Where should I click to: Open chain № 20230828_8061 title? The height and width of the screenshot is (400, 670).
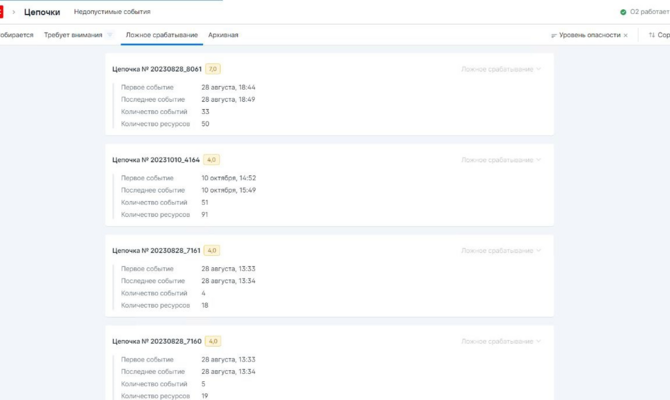(157, 69)
